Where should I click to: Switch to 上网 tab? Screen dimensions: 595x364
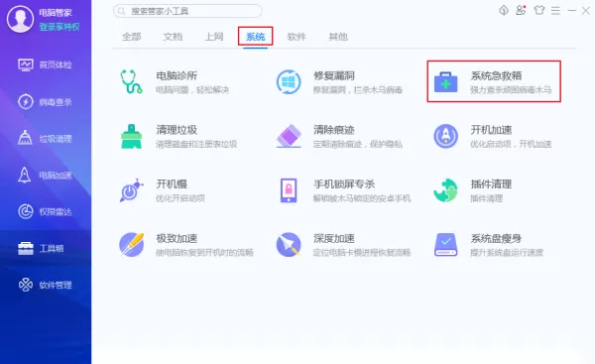(x=214, y=37)
